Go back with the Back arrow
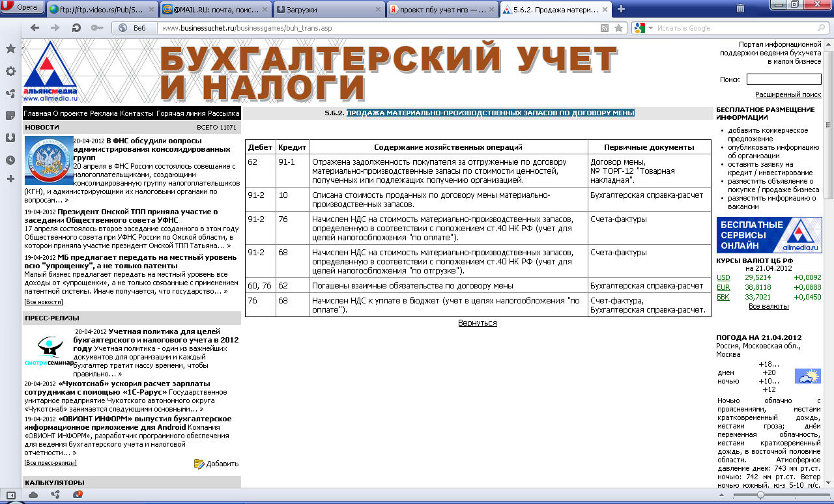The image size is (834, 504). coord(35,28)
